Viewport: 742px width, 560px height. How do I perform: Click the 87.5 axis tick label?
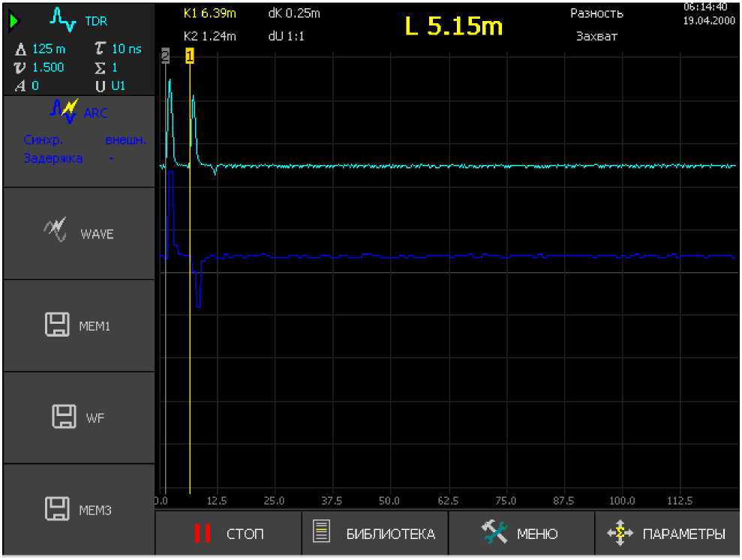click(563, 501)
